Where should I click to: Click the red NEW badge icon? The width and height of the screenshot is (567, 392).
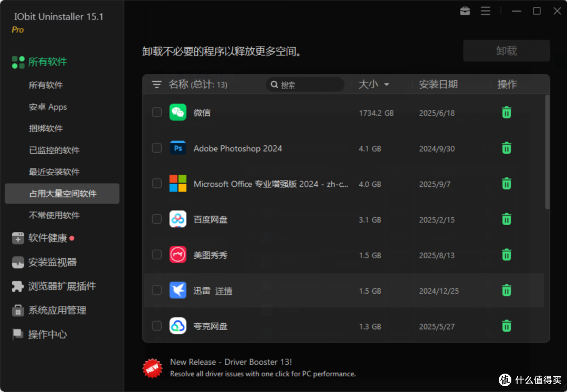(153, 368)
